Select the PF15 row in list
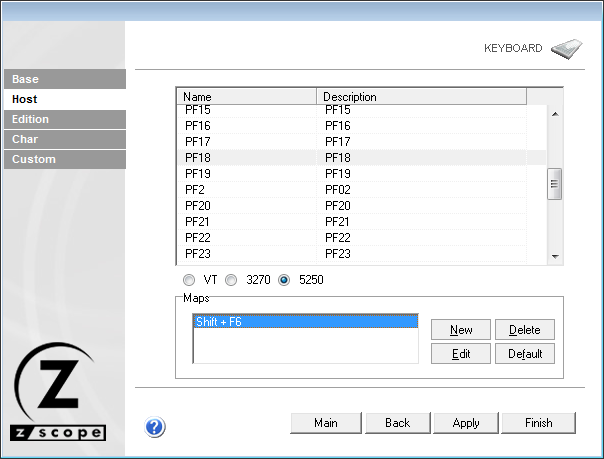This screenshot has height=459, width=604. [x=361, y=110]
